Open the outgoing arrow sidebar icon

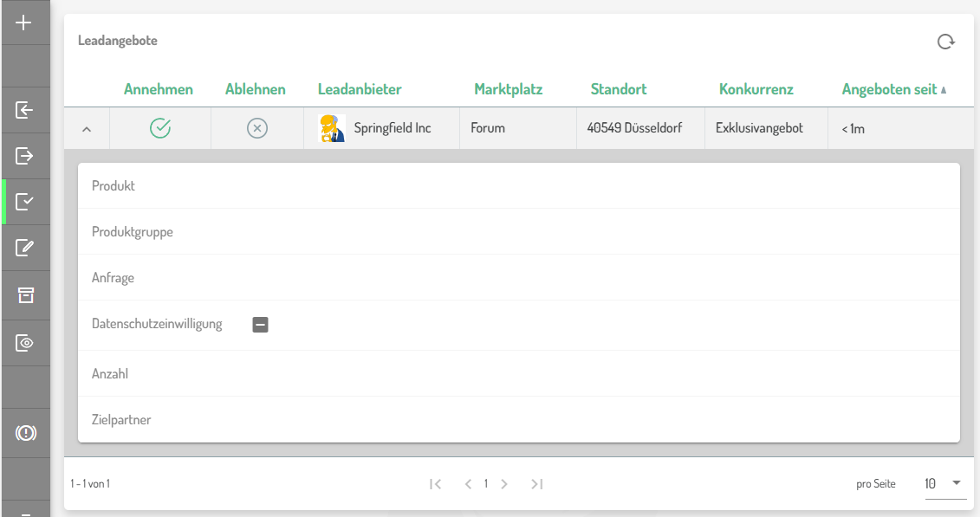tap(24, 156)
